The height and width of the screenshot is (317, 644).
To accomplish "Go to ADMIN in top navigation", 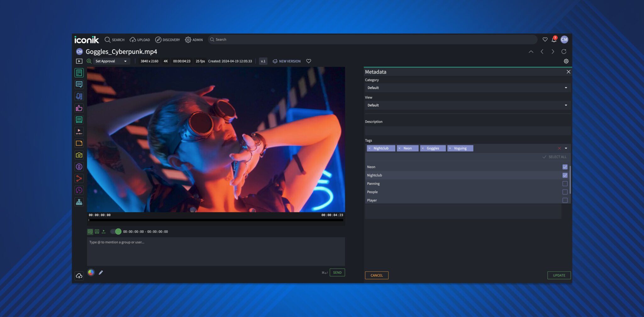I will coord(194,40).
